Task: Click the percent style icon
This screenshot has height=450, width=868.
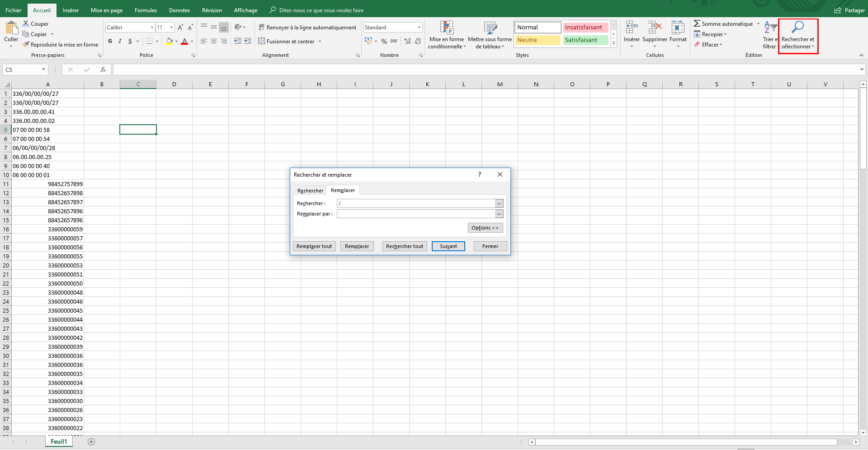Action: (384, 41)
